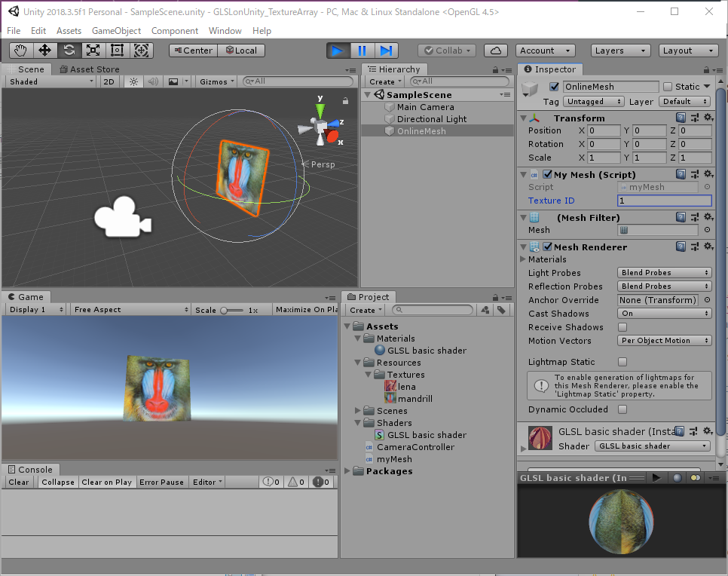This screenshot has width=728, height=576.
Task: Open the Untagged tag dropdown
Action: 593,101
